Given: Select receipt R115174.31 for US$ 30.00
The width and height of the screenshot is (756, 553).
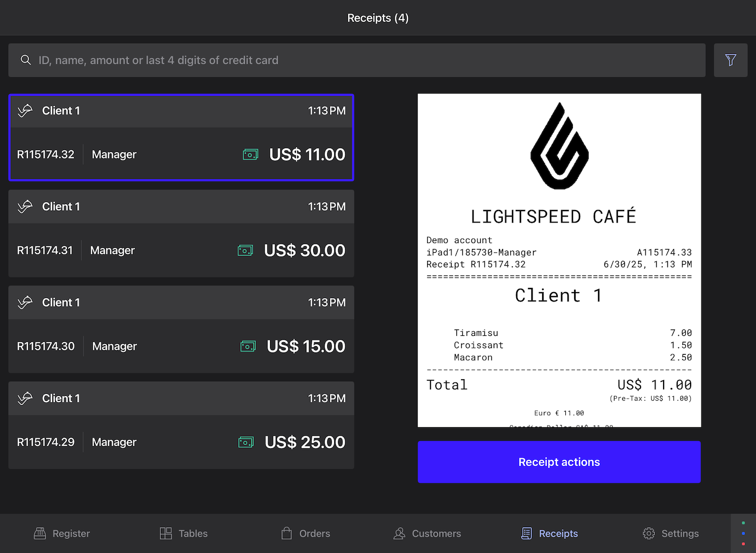Looking at the screenshot, I should click(x=181, y=233).
